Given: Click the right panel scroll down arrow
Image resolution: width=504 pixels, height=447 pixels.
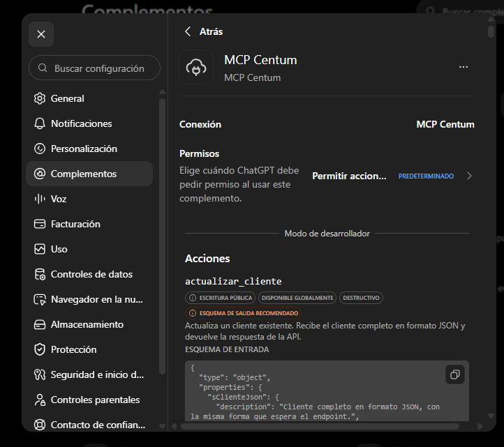Looking at the screenshot, I should pyautogui.click(x=491, y=416).
